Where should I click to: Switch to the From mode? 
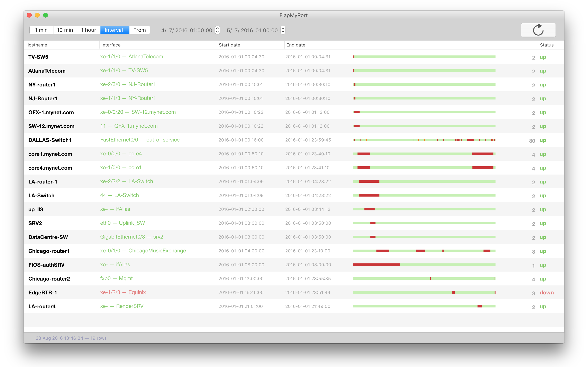pyautogui.click(x=139, y=30)
